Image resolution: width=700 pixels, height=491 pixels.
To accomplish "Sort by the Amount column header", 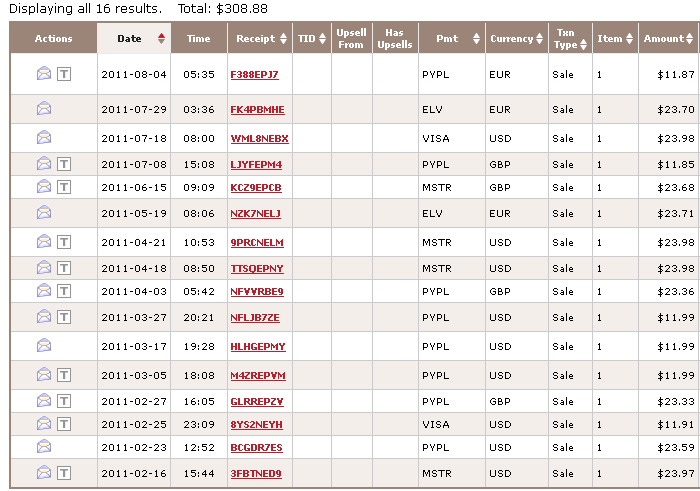I will (663, 39).
